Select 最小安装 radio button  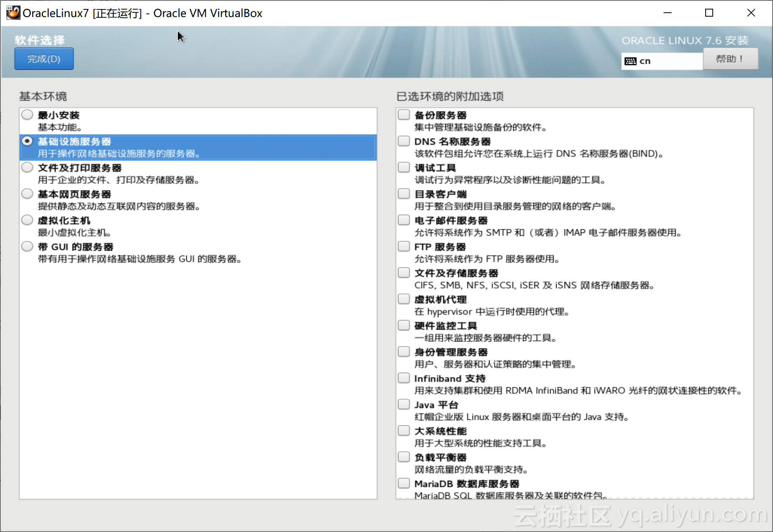point(27,115)
